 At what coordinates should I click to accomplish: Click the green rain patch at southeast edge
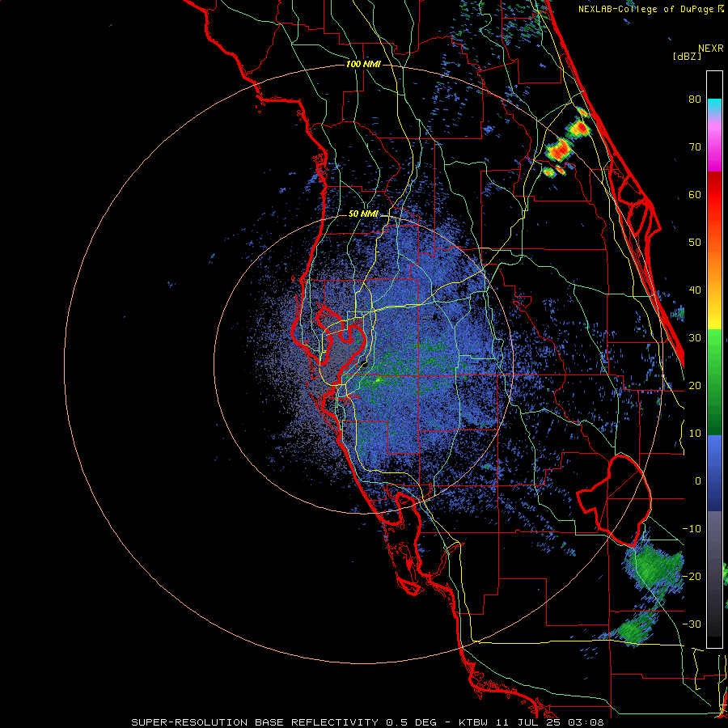[654, 566]
